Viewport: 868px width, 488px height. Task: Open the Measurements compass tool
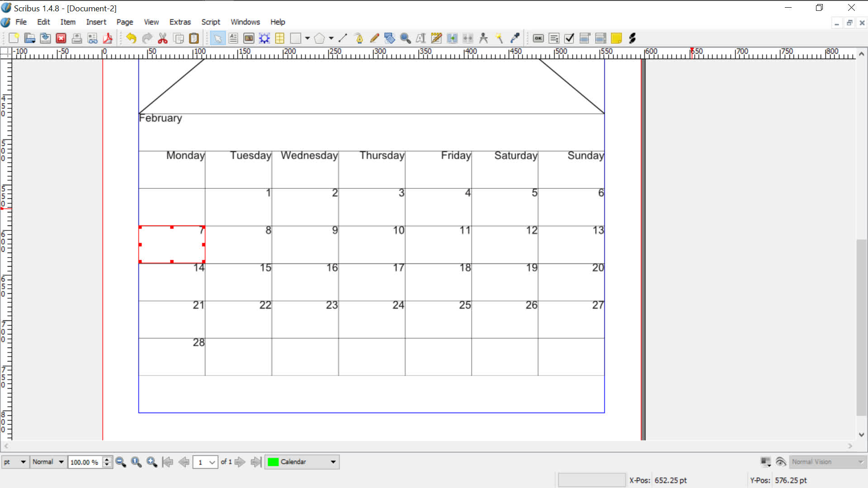pos(483,38)
